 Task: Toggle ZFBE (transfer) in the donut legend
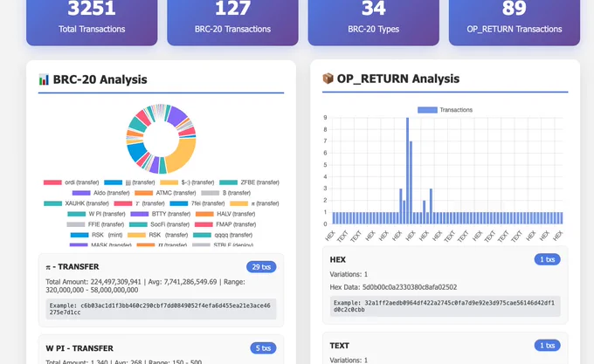click(x=249, y=182)
